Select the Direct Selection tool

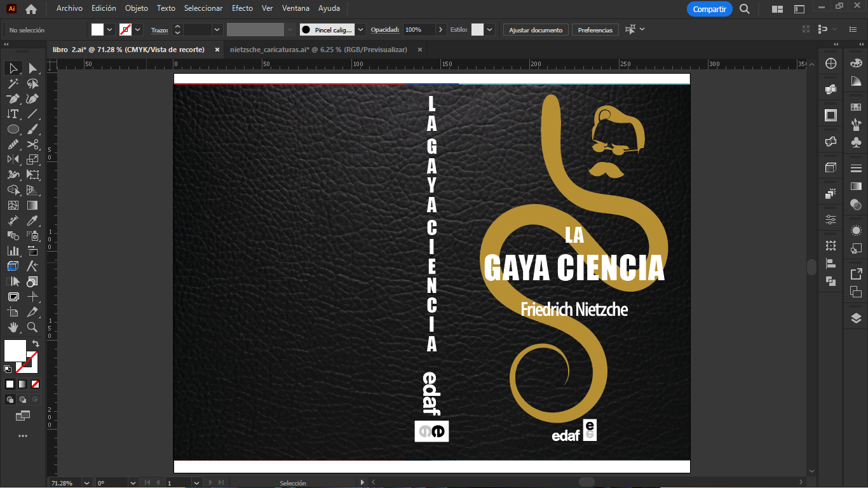click(x=32, y=68)
